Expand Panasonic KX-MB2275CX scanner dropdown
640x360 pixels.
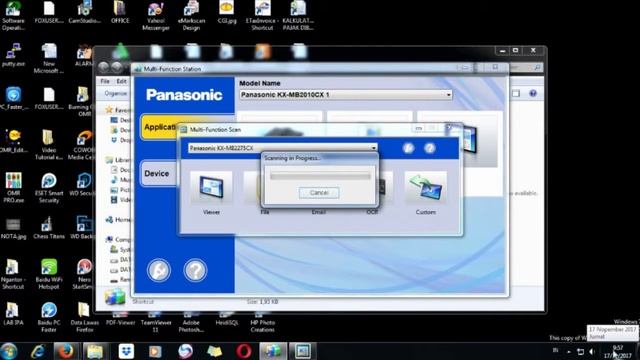(373, 148)
